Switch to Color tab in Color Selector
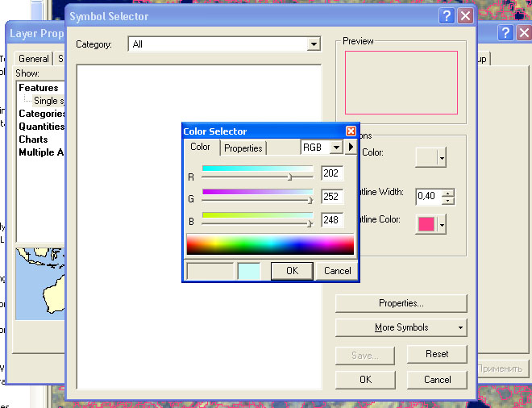This screenshot has height=408, width=532. point(200,147)
